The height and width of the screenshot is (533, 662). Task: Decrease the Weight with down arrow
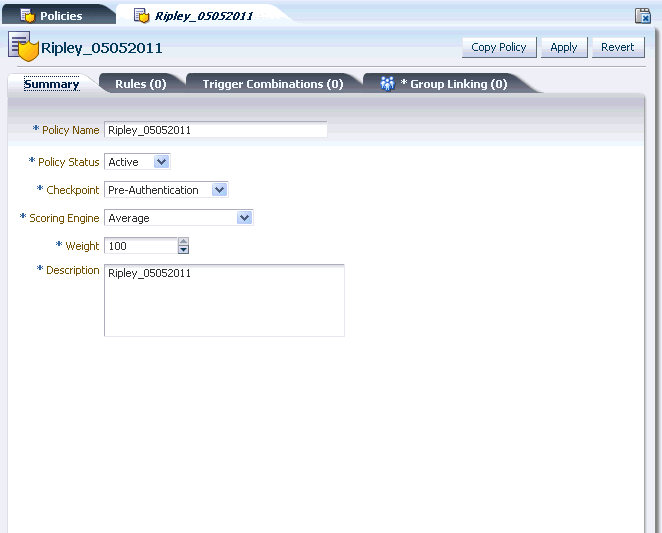(183, 250)
